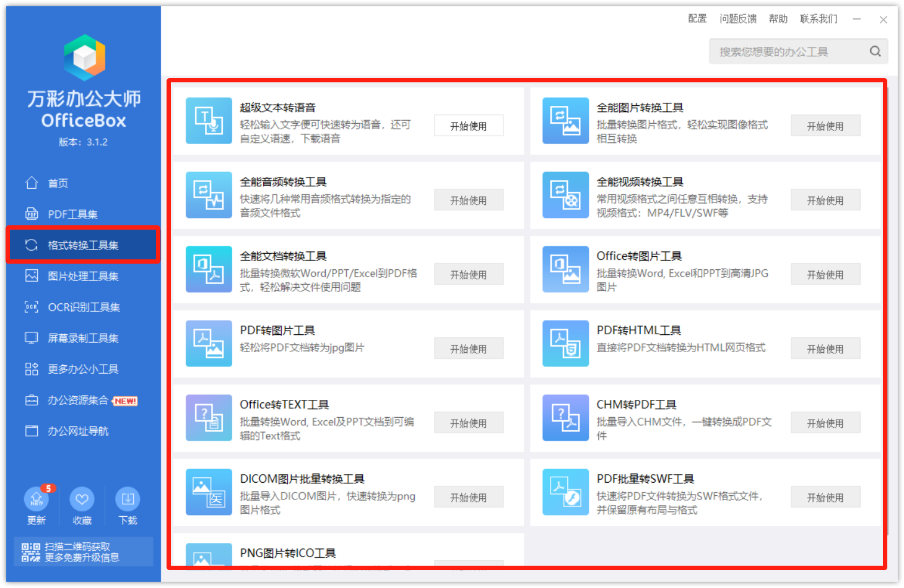Open 办公网址导航 in the sidebar
Screen dimensions: 904x588
pyautogui.click(x=84, y=431)
